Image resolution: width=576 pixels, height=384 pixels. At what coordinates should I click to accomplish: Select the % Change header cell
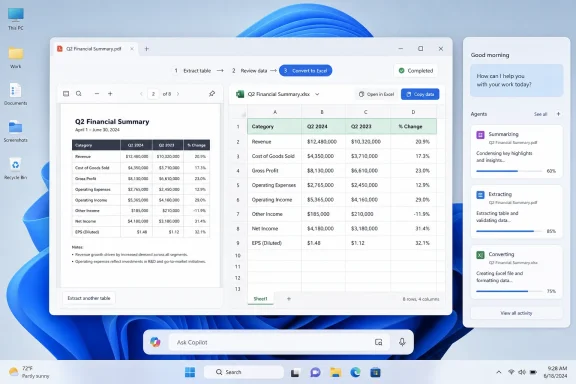pos(414,126)
